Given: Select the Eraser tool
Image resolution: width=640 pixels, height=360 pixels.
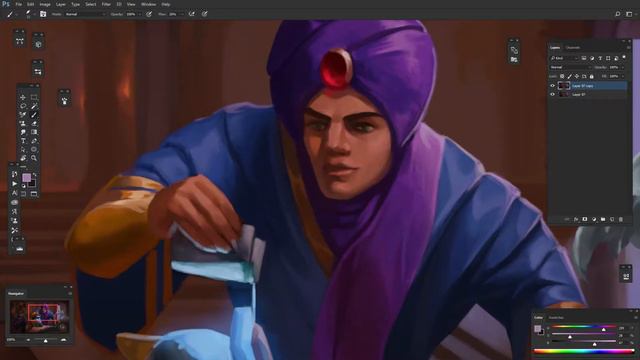Looking at the screenshot, I should [34, 123].
